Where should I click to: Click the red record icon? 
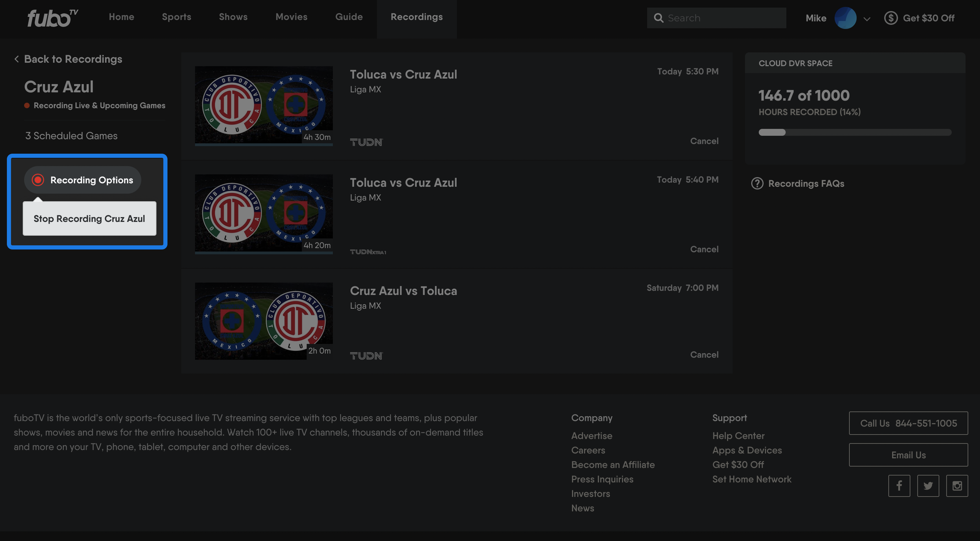(x=38, y=180)
